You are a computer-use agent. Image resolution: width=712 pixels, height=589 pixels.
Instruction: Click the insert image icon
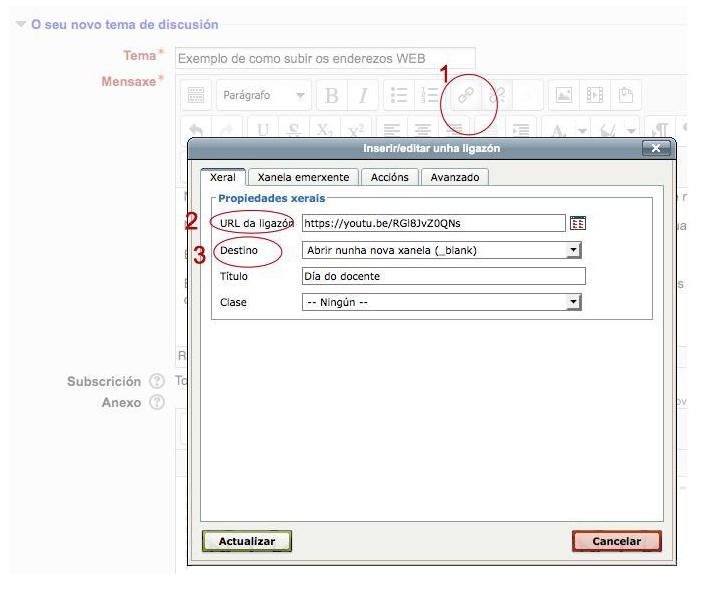(x=565, y=96)
